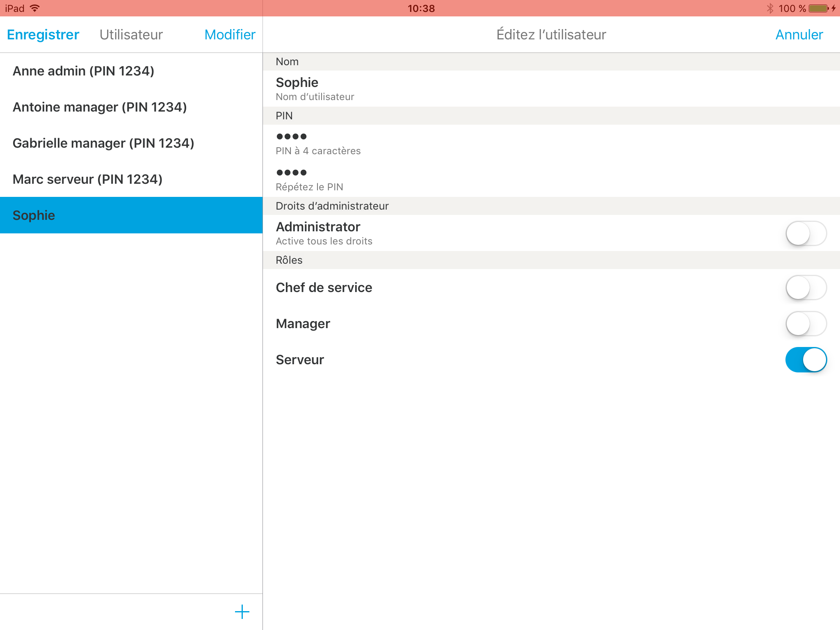Tap the plus icon to add user
The image size is (840, 630).
[242, 612]
